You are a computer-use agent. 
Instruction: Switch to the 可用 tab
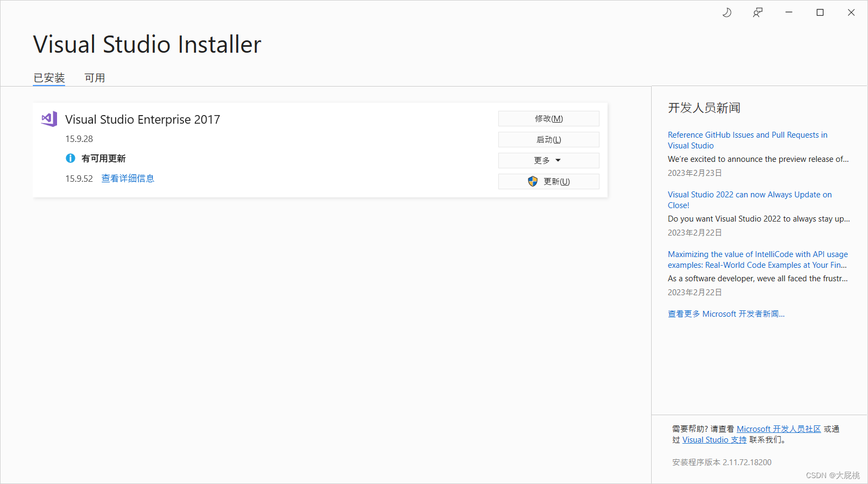tap(95, 78)
